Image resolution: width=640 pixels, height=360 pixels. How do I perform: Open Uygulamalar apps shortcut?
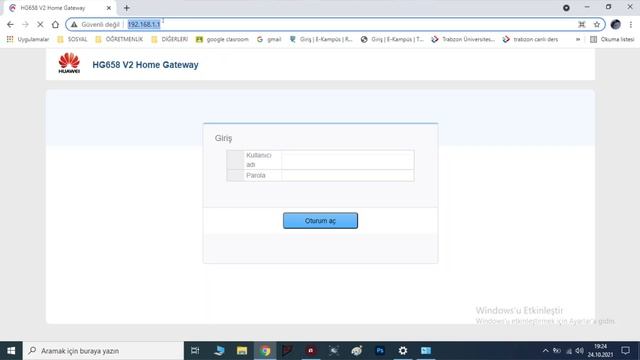(28, 39)
